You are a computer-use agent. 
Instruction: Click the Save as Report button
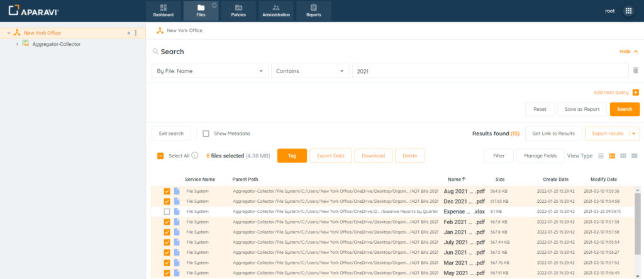click(x=581, y=109)
